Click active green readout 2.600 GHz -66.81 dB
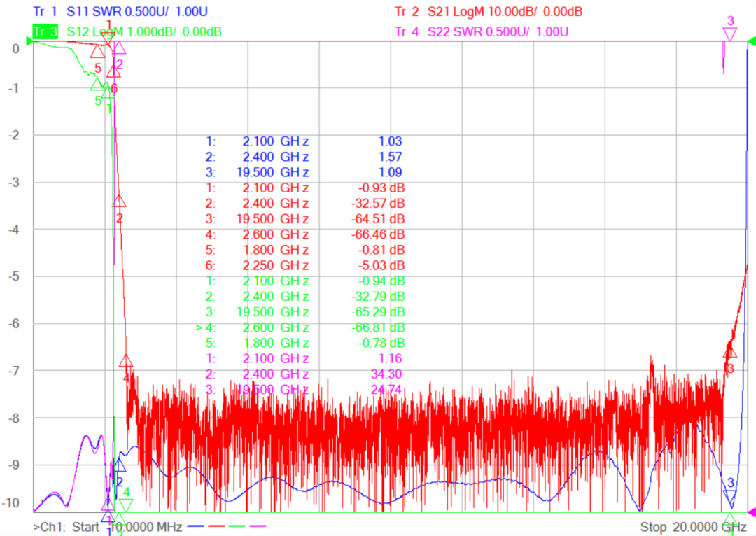The height and width of the screenshot is (536, 756). tap(300, 327)
